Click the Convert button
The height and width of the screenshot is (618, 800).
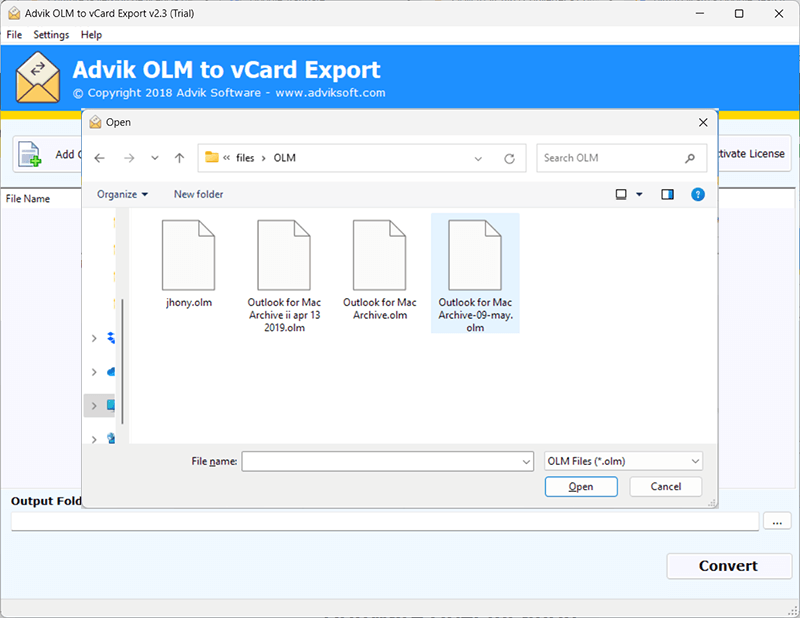(x=729, y=566)
